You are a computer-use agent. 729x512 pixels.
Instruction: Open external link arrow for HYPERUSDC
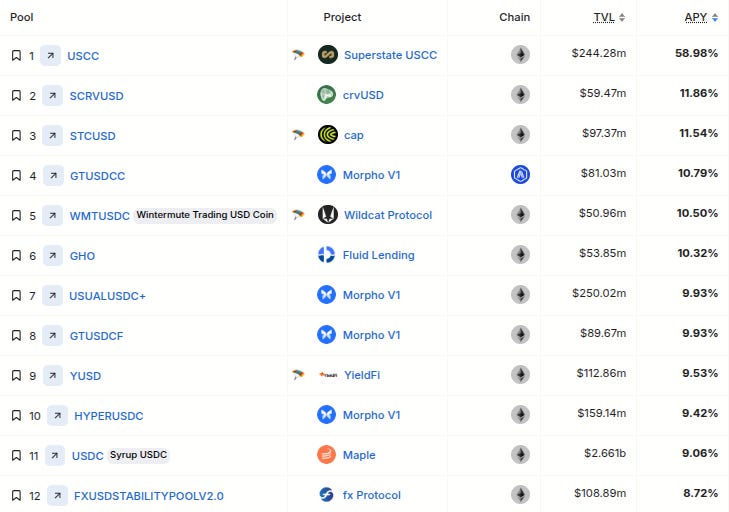(x=58, y=416)
